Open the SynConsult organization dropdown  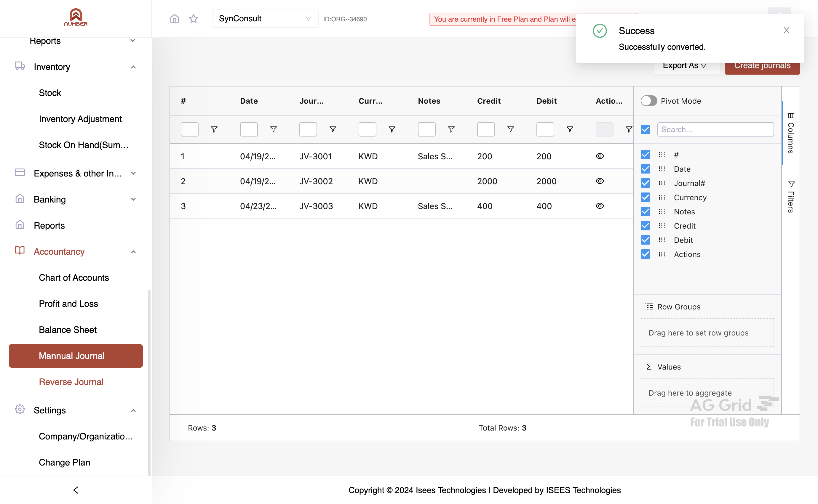tap(265, 19)
